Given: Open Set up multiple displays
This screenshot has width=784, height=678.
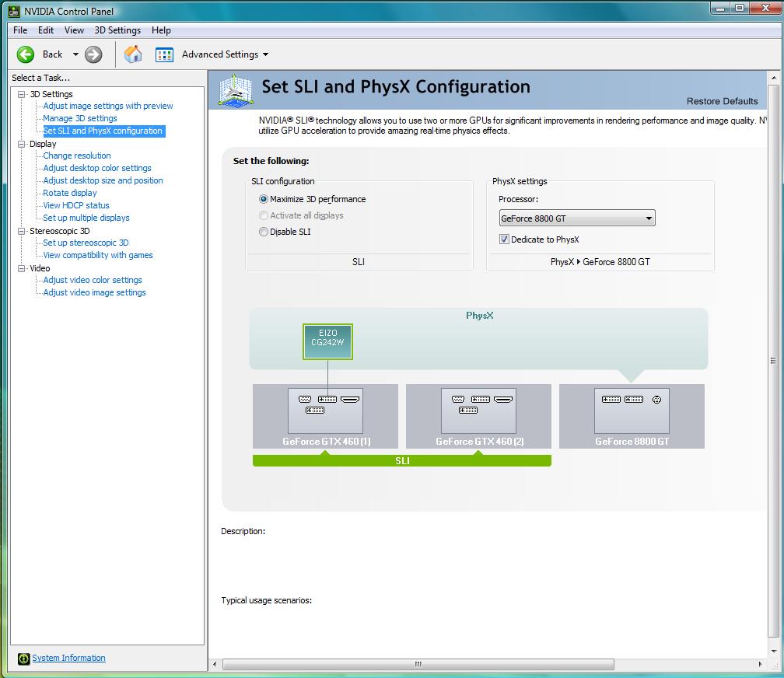Looking at the screenshot, I should [x=86, y=218].
